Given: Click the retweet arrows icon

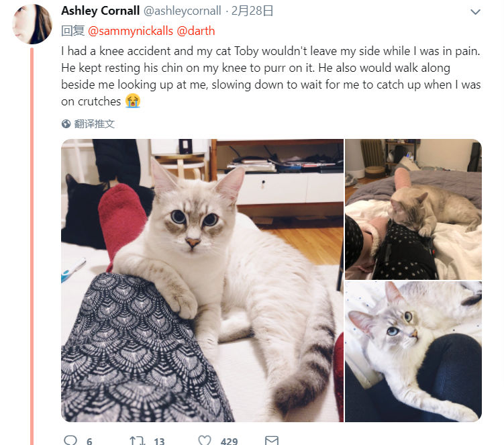Looking at the screenshot, I should [x=138, y=440].
